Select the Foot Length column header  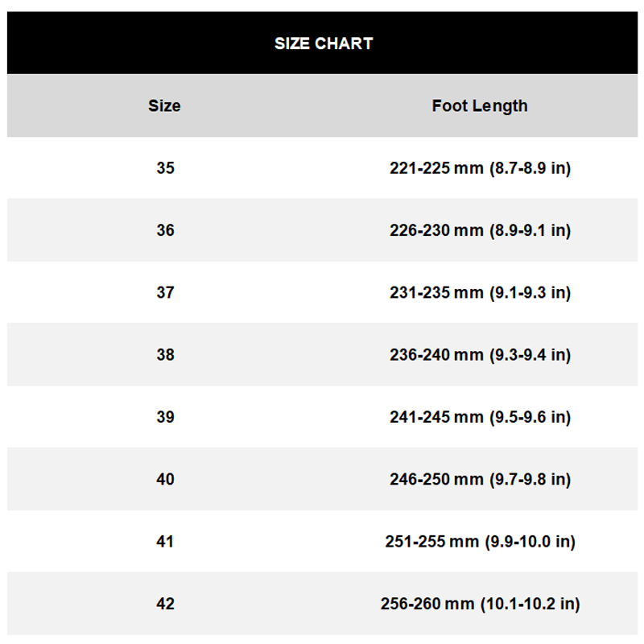pos(480,105)
